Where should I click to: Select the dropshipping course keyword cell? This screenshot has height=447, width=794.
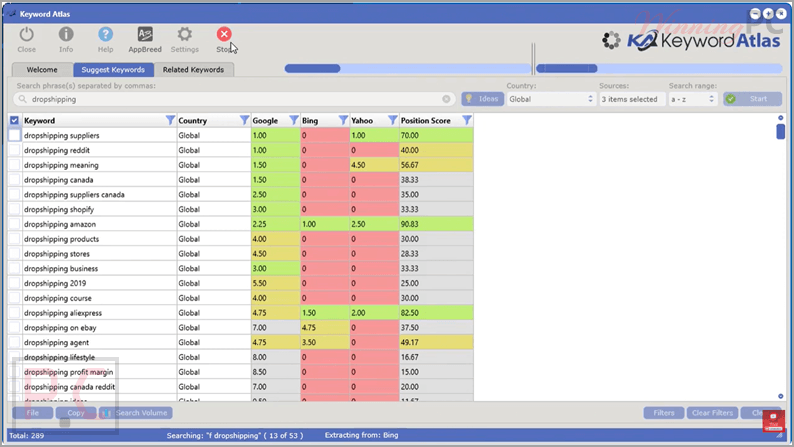tap(99, 298)
